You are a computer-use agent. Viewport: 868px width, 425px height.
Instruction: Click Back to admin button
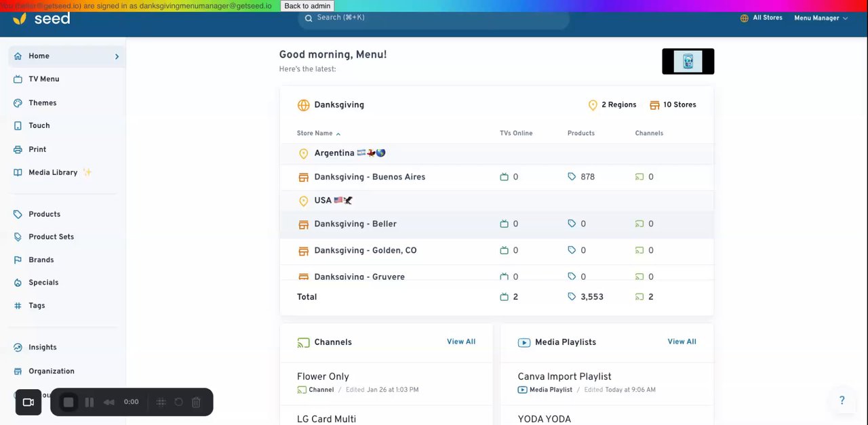tap(307, 5)
